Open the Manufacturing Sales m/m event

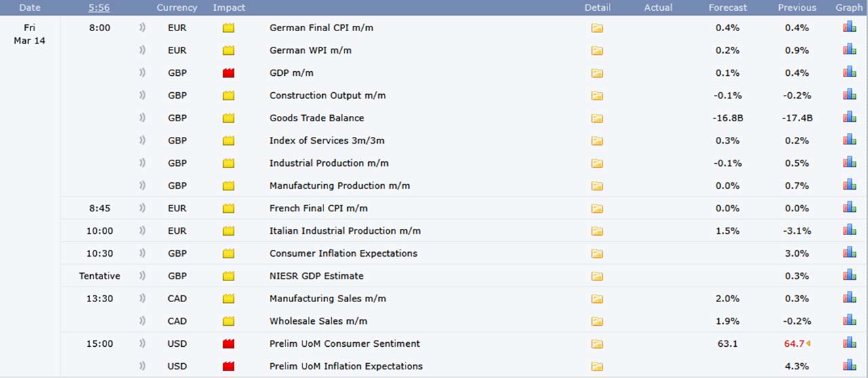tap(329, 299)
